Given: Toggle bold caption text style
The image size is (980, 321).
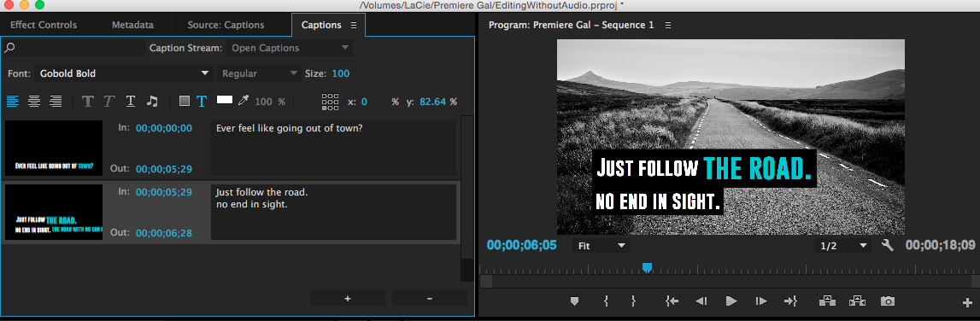Looking at the screenshot, I should [88, 102].
